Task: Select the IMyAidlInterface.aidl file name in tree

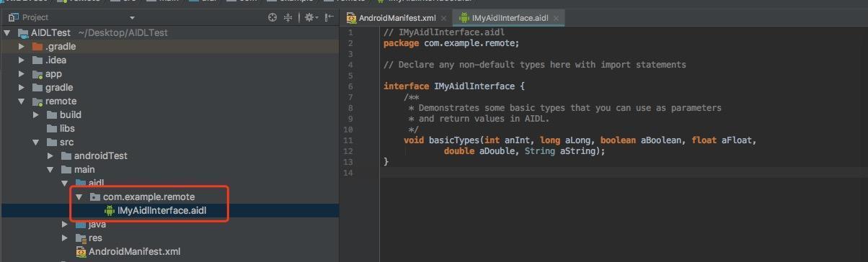Action: [162, 211]
